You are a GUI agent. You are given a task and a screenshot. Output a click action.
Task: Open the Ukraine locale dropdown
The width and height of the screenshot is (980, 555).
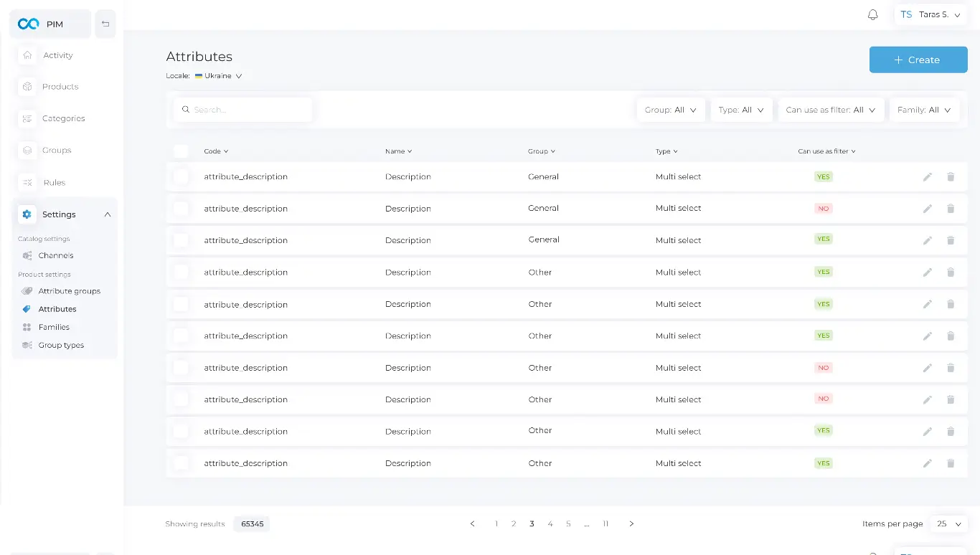(x=219, y=76)
